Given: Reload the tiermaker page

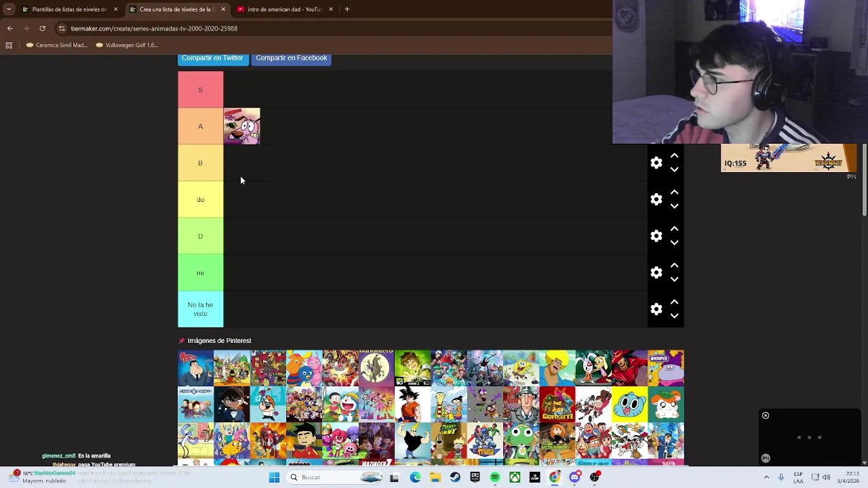Looking at the screenshot, I should pos(42,28).
